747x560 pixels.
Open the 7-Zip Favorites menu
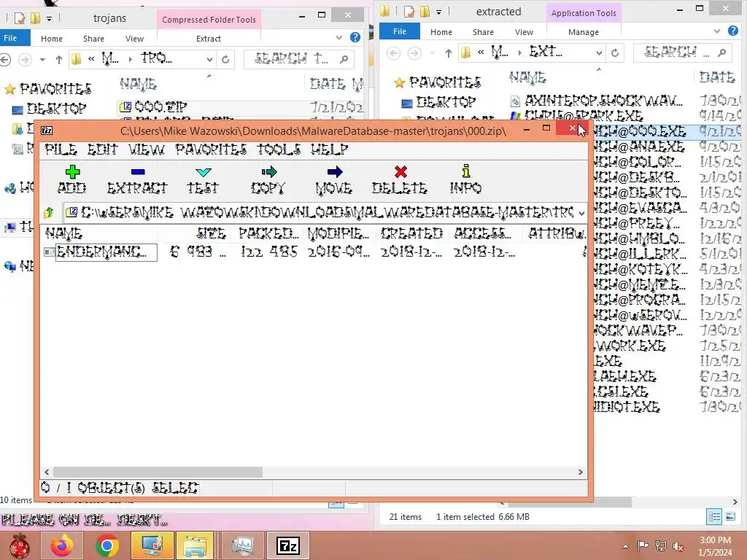click(211, 149)
